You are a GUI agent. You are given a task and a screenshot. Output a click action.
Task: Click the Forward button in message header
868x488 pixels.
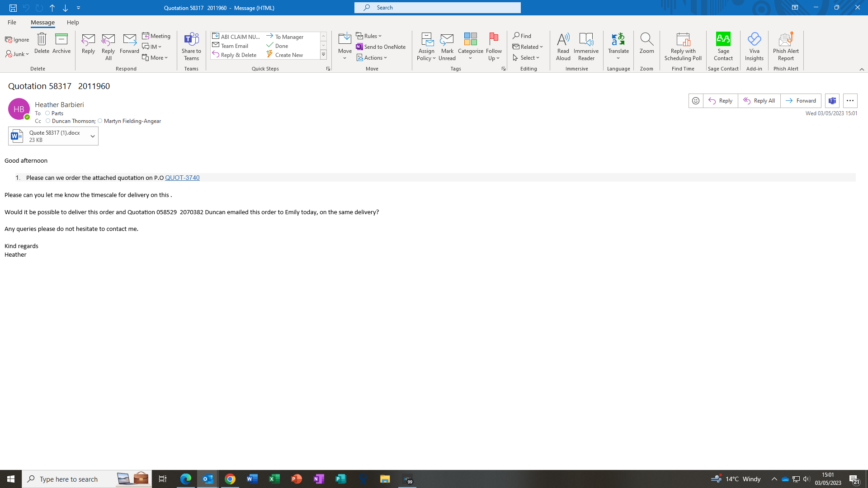pos(801,101)
